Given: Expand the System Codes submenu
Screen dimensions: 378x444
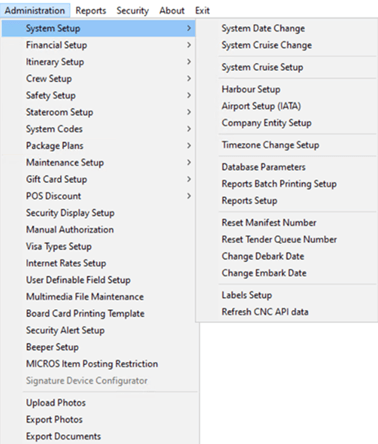Looking at the screenshot, I should 99,129.
